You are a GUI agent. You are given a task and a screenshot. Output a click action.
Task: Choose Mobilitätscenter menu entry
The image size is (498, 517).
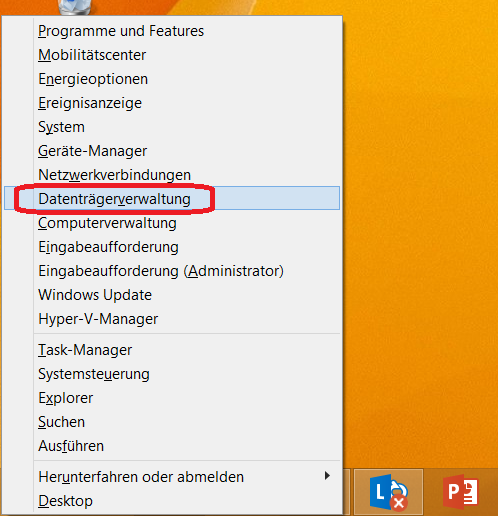pyautogui.click(x=172, y=55)
